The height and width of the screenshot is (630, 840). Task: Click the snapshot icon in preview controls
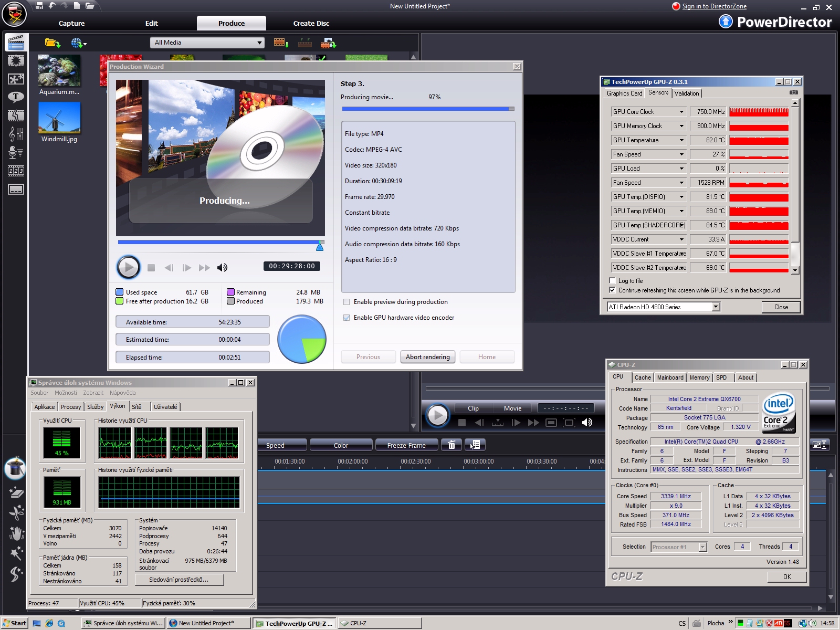pyautogui.click(x=551, y=423)
